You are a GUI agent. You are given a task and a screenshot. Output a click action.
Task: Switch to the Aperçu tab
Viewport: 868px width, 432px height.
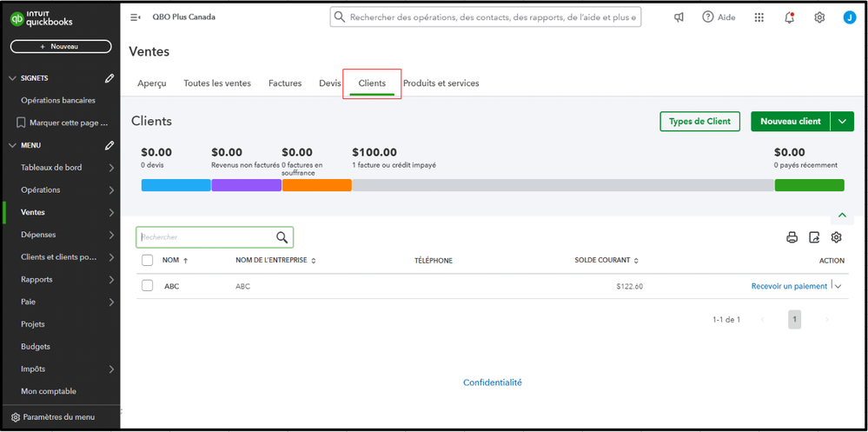[x=152, y=83]
